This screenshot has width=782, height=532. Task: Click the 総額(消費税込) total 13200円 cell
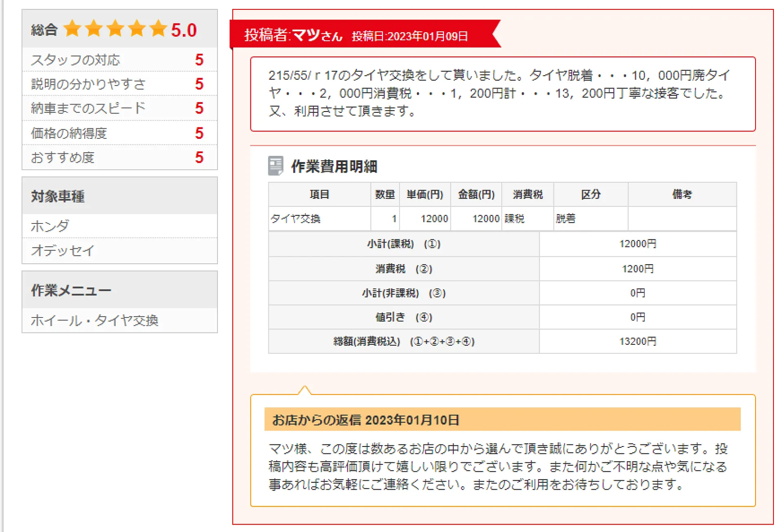click(637, 341)
